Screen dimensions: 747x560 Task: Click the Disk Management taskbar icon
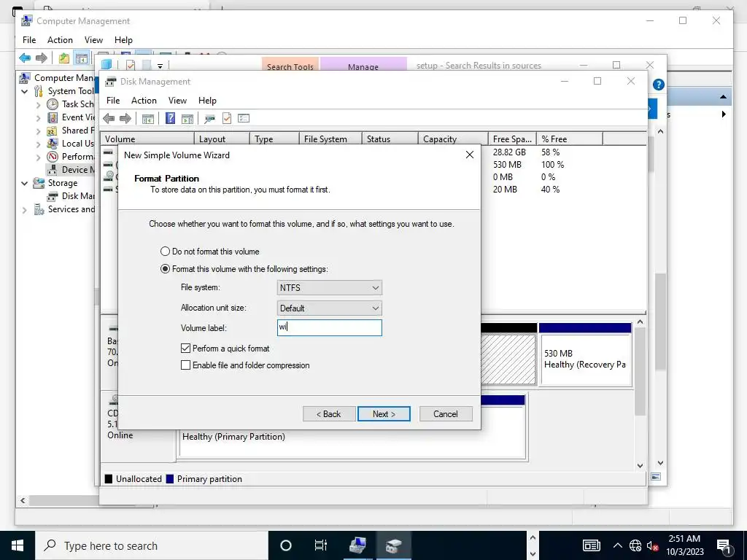point(393,545)
